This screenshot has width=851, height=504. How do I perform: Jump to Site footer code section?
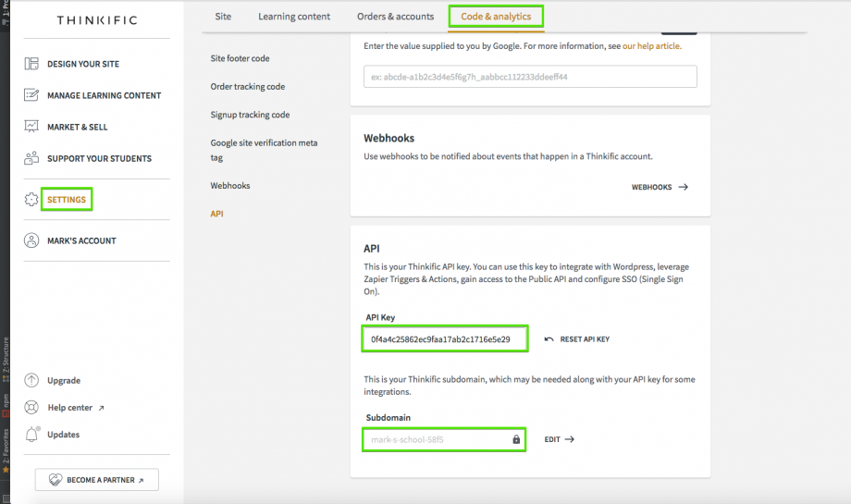click(x=240, y=58)
